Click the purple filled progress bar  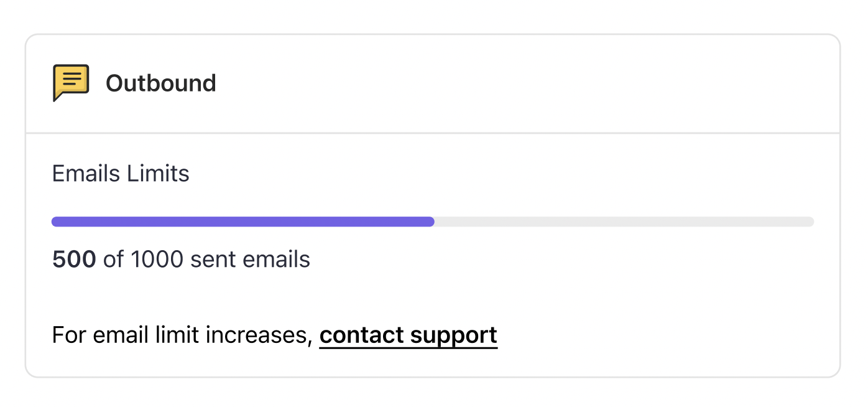242,221
